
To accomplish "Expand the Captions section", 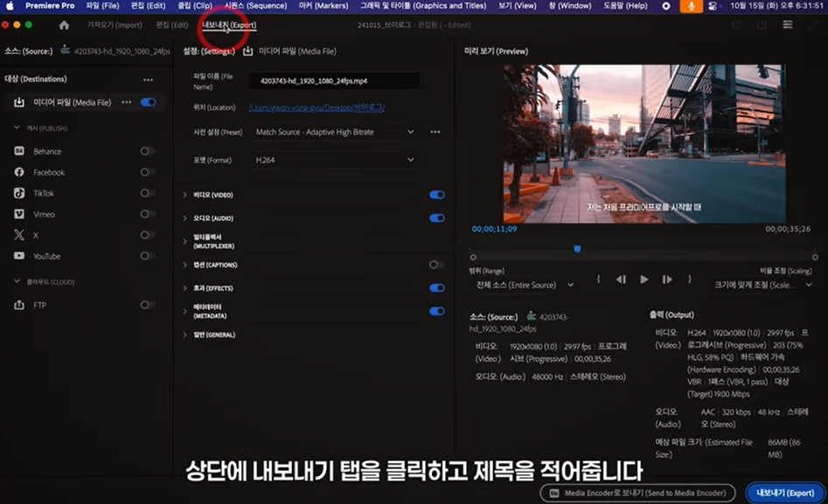I will [x=184, y=265].
